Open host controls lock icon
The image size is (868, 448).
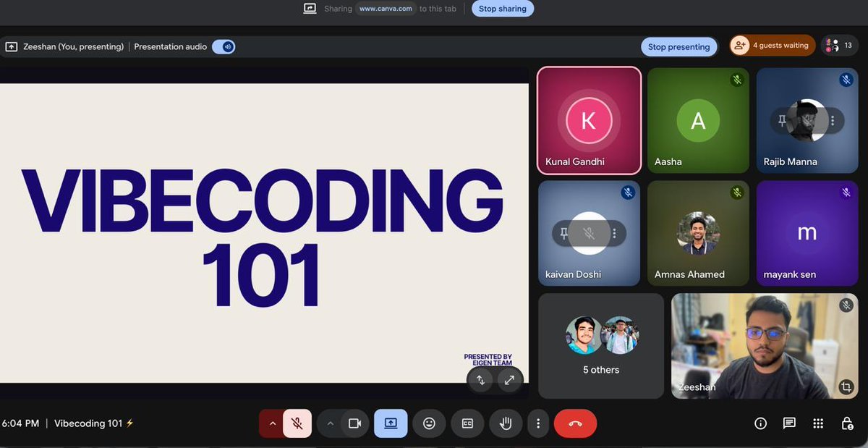tap(846, 424)
